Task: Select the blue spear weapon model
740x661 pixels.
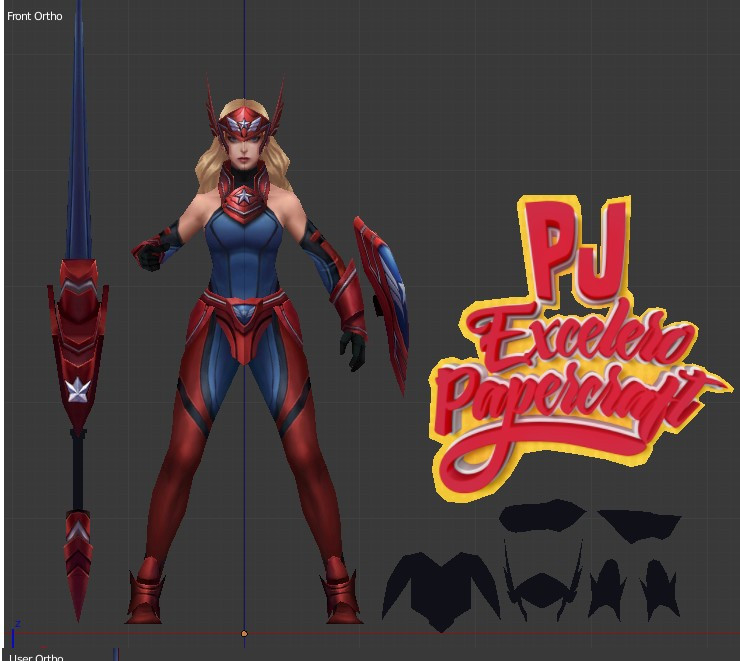Action: click(x=78, y=311)
